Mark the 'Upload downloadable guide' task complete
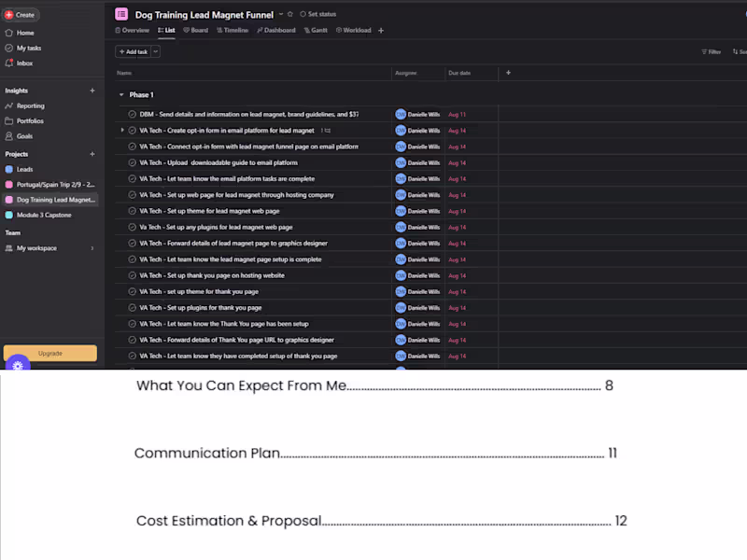This screenshot has width=747, height=560. pos(131,161)
